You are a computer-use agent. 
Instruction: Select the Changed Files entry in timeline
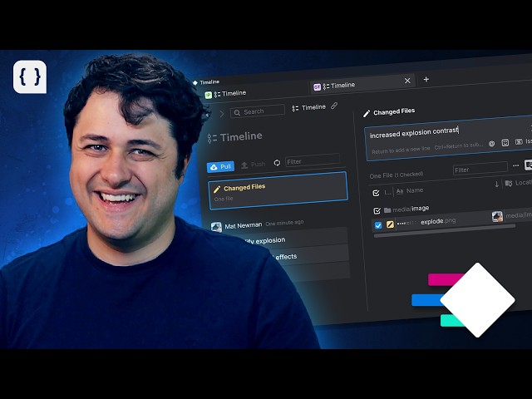(x=278, y=191)
